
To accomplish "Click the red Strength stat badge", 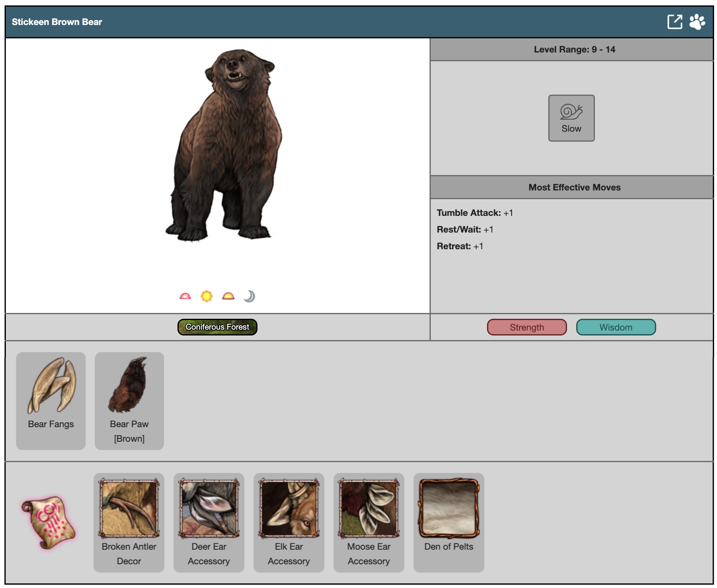I will pos(527,328).
